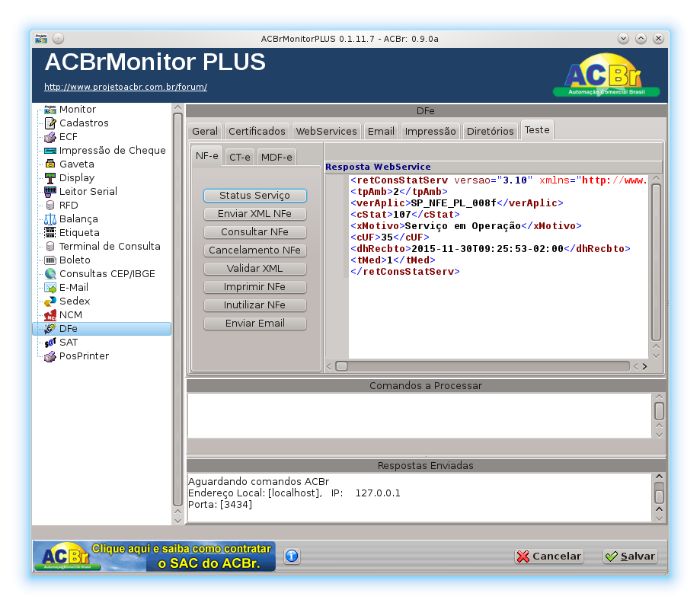This screenshot has width=700, height=606.
Task: Switch to the Diretórios tab
Action: pyautogui.click(x=491, y=131)
